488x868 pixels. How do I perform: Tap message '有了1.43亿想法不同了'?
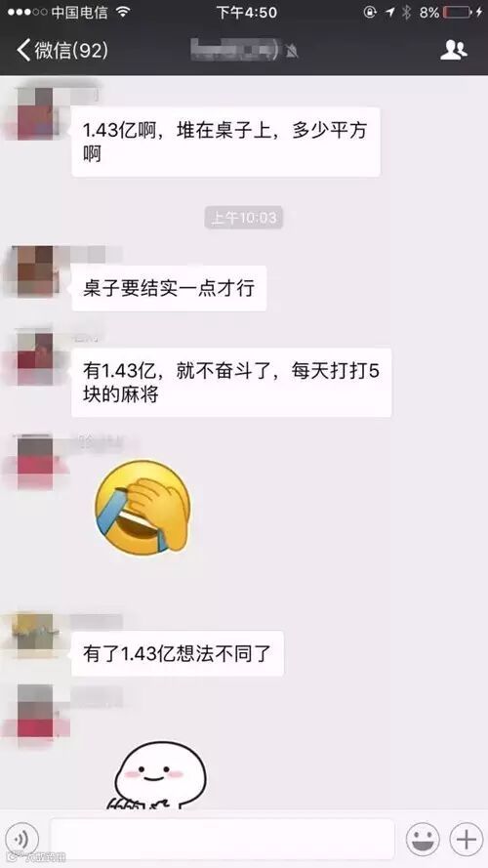[177, 654]
